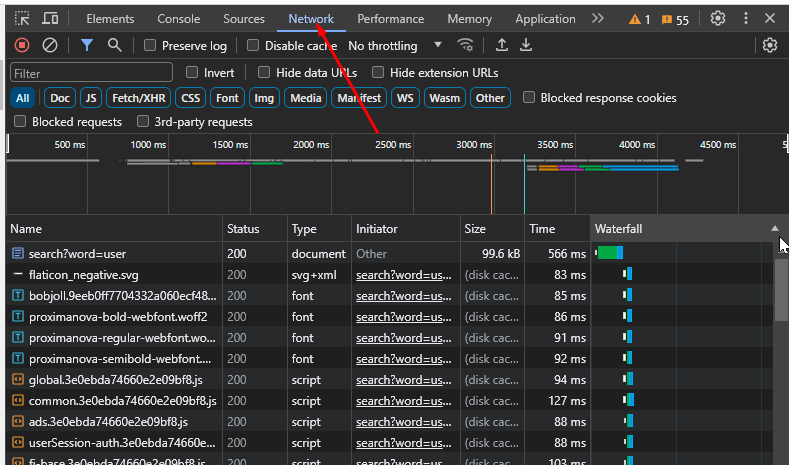Open initiator link for flaticon_negative.svg
Screen dimensions: 789x465
pyautogui.click(x=404, y=275)
